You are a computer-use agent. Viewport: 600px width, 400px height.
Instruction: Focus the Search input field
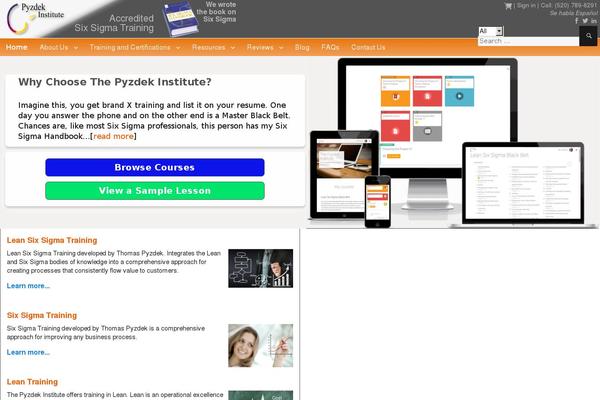click(x=528, y=41)
